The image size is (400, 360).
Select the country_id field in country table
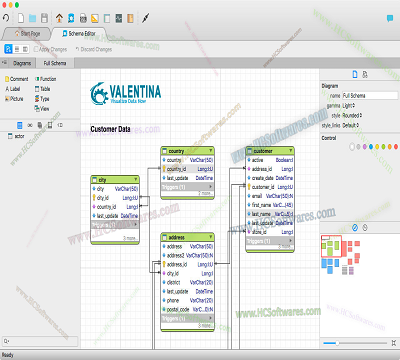(x=187, y=169)
